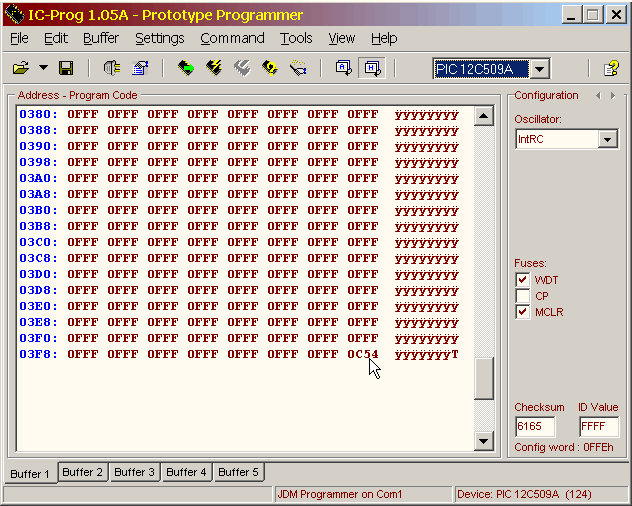The width and height of the screenshot is (632, 506).
Task: Toggle the MCLR fuse checkbox
Action: (523, 312)
